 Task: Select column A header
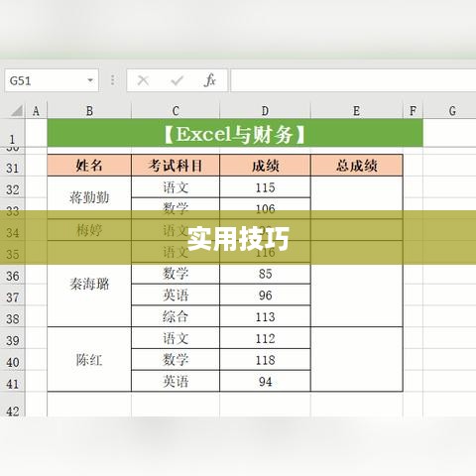(36, 111)
